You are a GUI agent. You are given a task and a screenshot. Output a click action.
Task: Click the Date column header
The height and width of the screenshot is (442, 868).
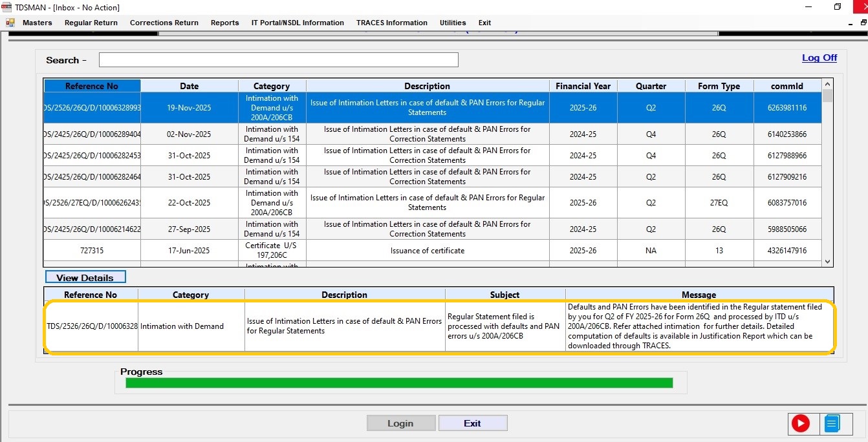pyautogui.click(x=189, y=86)
